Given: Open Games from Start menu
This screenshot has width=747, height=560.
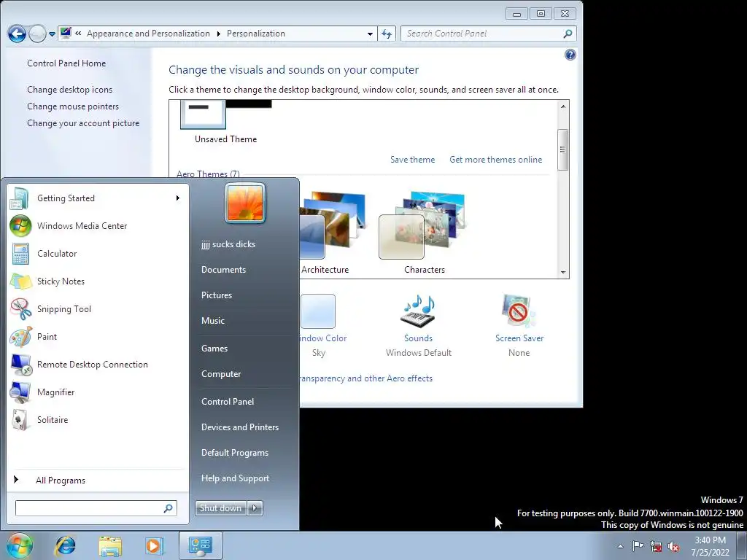Looking at the screenshot, I should tap(214, 349).
